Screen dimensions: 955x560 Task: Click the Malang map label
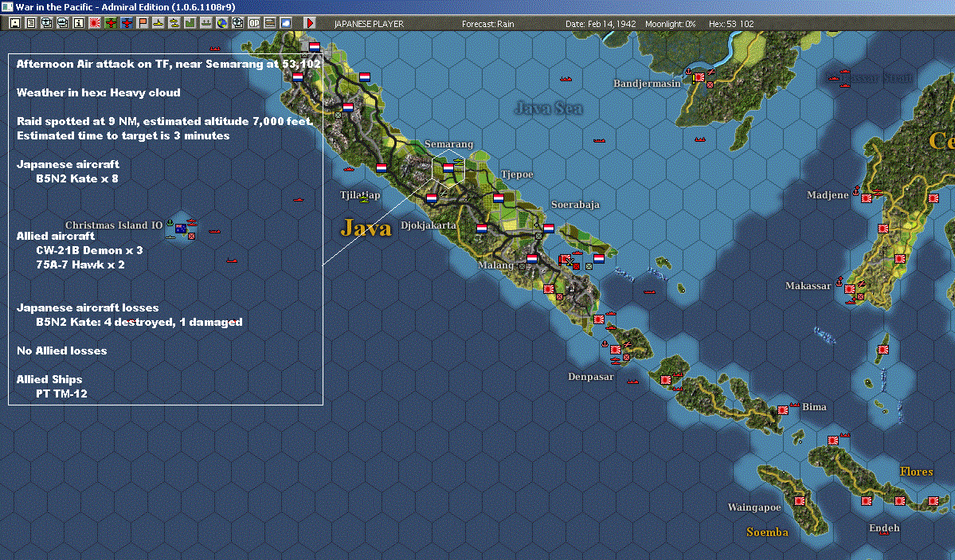coord(495,265)
